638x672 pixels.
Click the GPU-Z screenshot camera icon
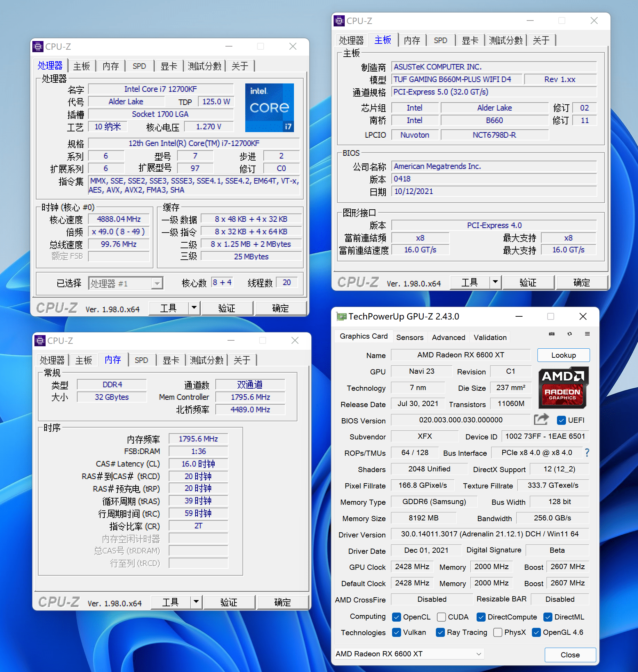click(552, 334)
